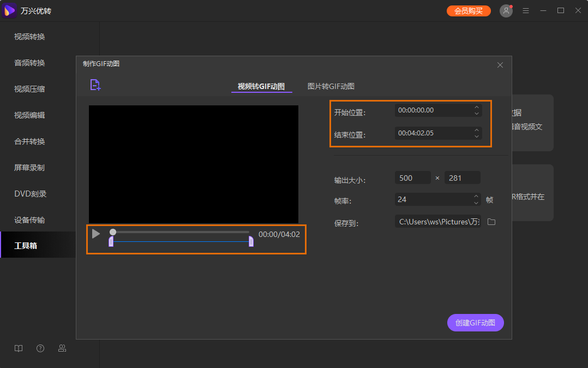The image size is (588, 368).
Task: Click the output width field showing 500
Action: (412, 177)
